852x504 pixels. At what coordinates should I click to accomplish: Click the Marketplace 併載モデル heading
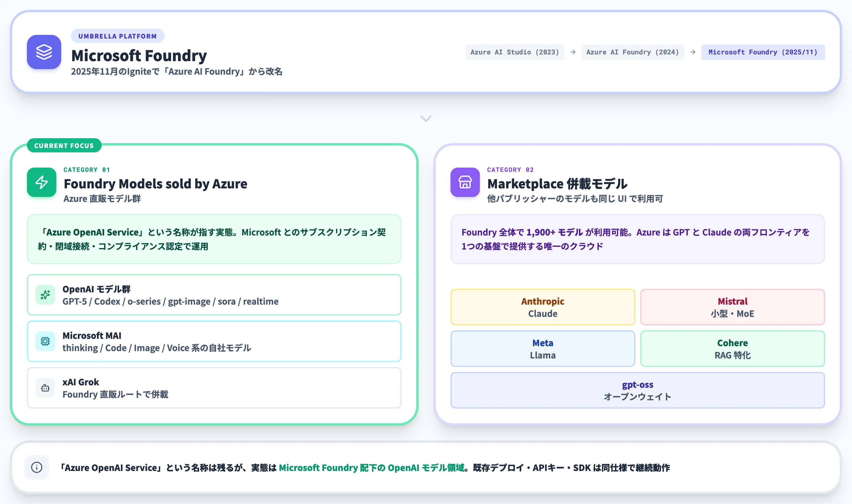click(557, 184)
